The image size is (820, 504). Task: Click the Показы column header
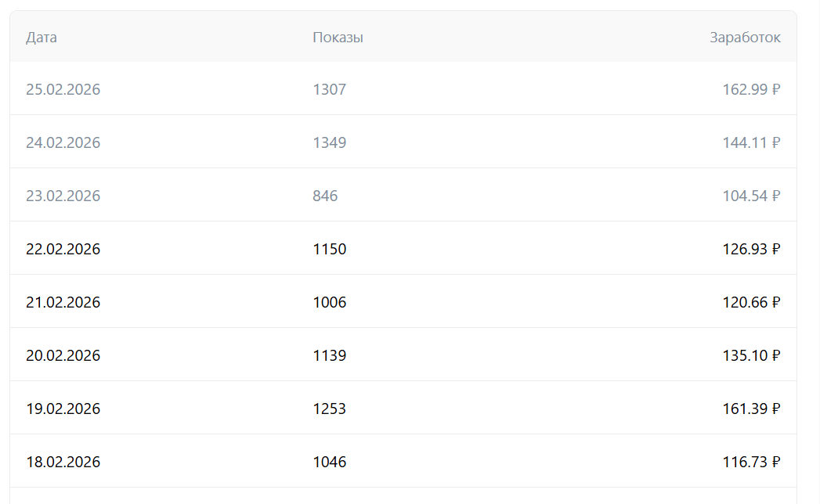[338, 38]
